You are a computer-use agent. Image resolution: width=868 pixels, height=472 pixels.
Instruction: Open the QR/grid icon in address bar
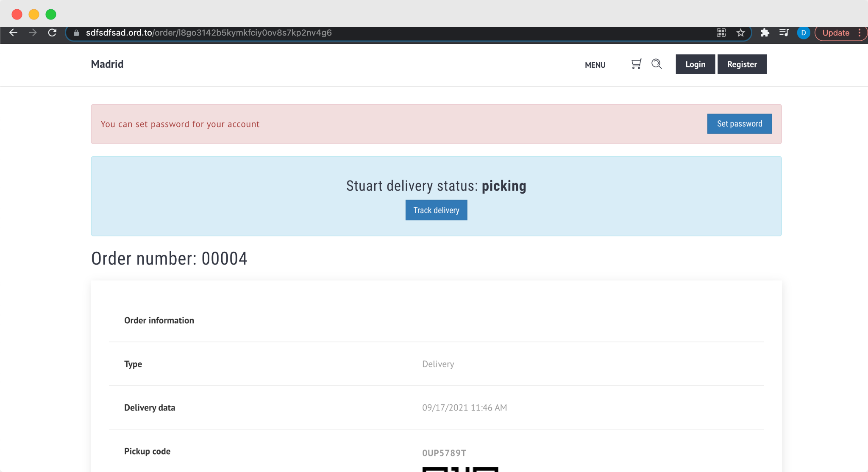coord(721,33)
